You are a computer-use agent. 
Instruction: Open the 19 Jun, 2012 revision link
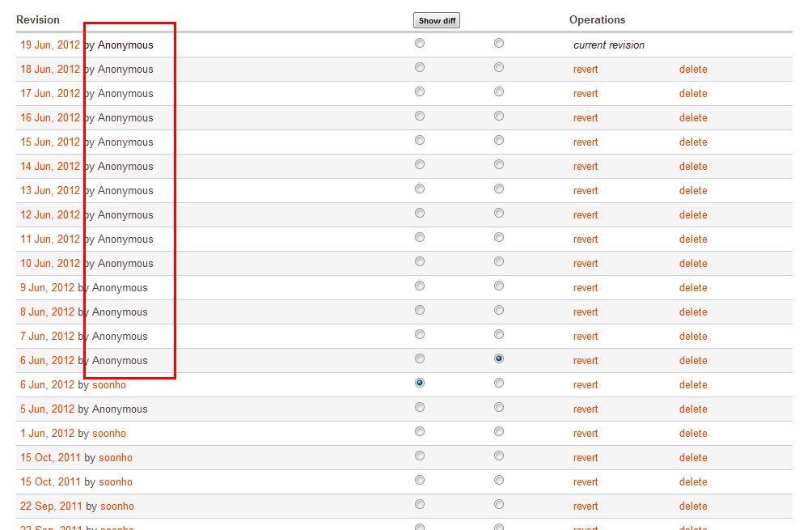(x=50, y=45)
